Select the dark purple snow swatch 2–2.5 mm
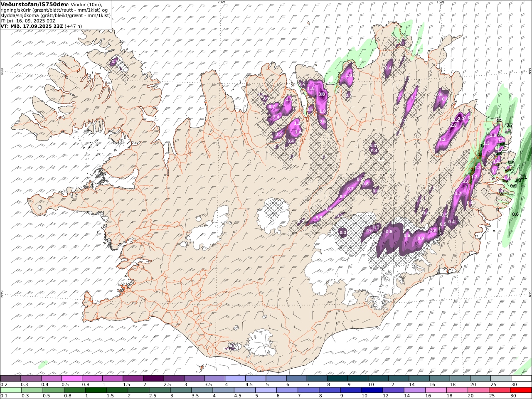 tap(153, 379)
